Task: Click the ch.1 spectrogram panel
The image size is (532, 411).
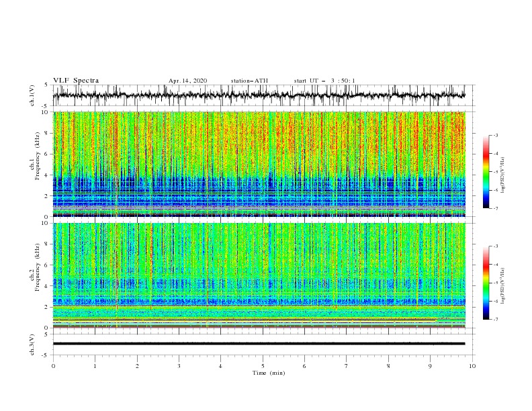Action: click(x=259, y=164)
